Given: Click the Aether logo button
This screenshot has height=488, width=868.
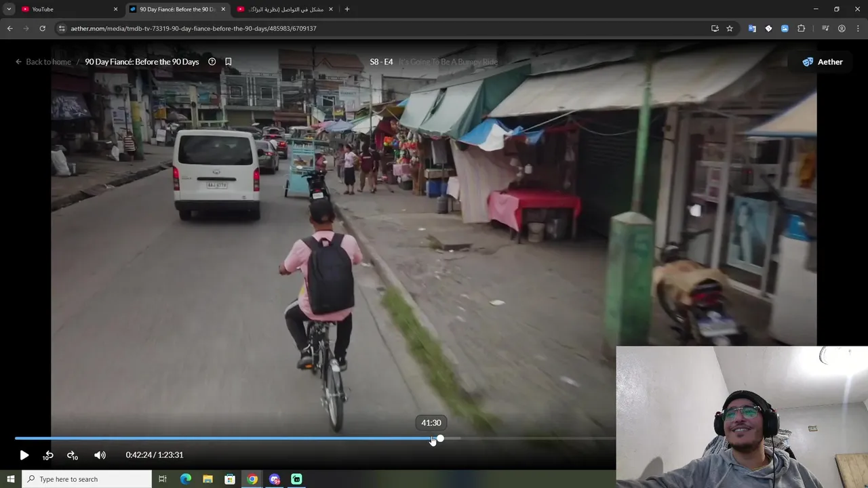Looking at the screenshot, I should coord(822,62).
